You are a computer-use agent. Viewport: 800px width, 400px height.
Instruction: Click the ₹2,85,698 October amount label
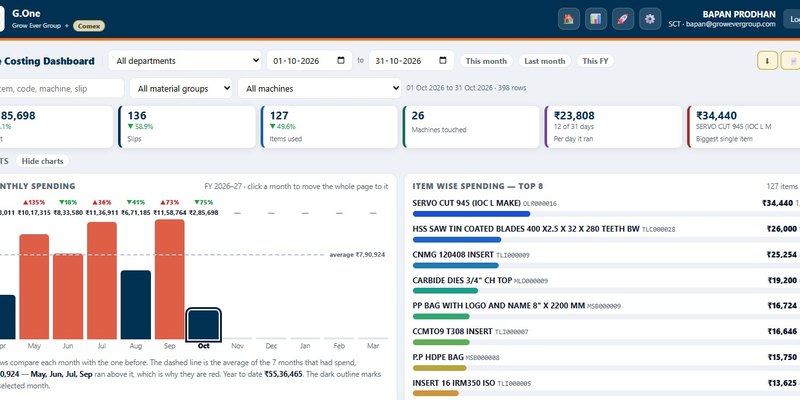coord(204,212)
